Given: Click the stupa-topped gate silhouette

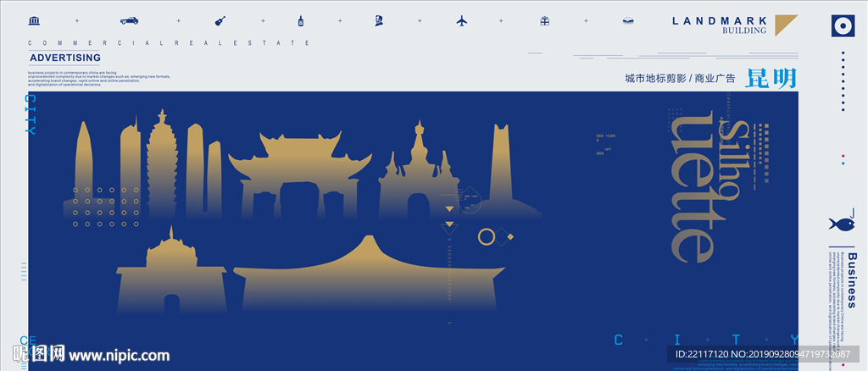Looking at the screenshot, I should pyautogui.click(x=419, y=170).
